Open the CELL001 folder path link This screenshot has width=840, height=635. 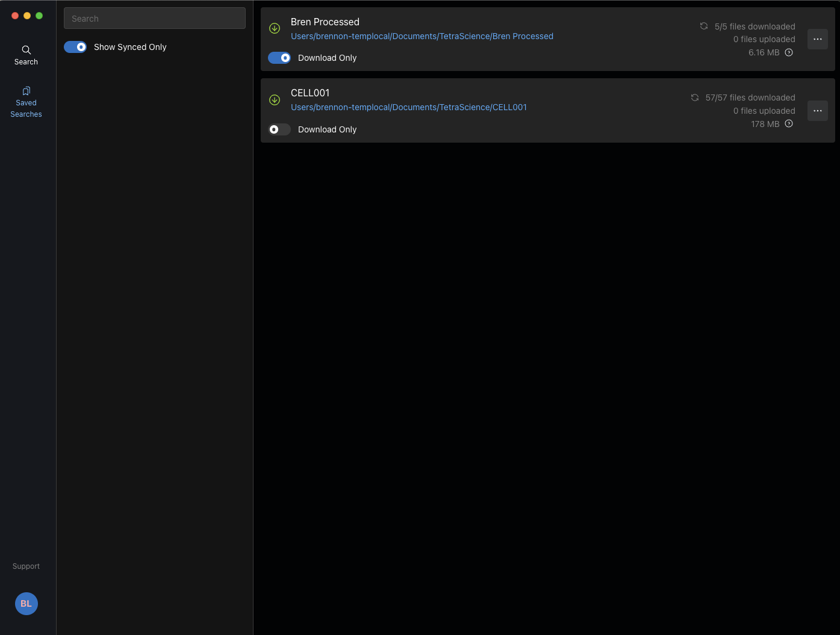pos(409,107)
